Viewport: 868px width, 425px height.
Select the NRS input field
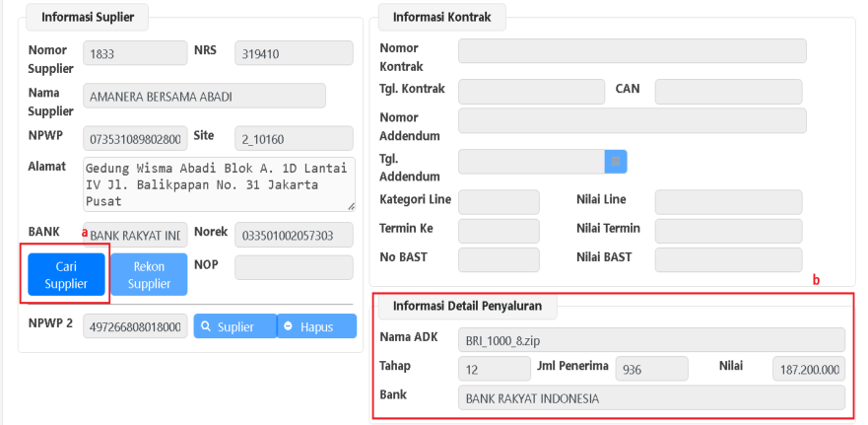[x=294, y=53]
